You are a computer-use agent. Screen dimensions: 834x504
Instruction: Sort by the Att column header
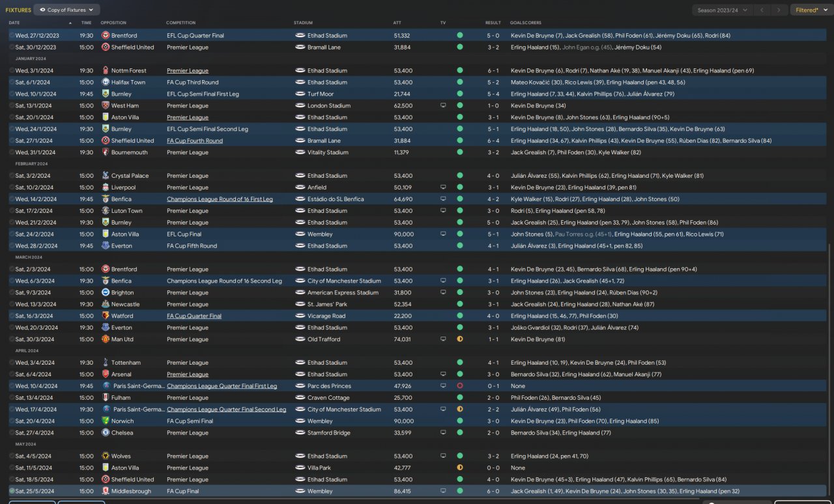[x=397, y=23]
